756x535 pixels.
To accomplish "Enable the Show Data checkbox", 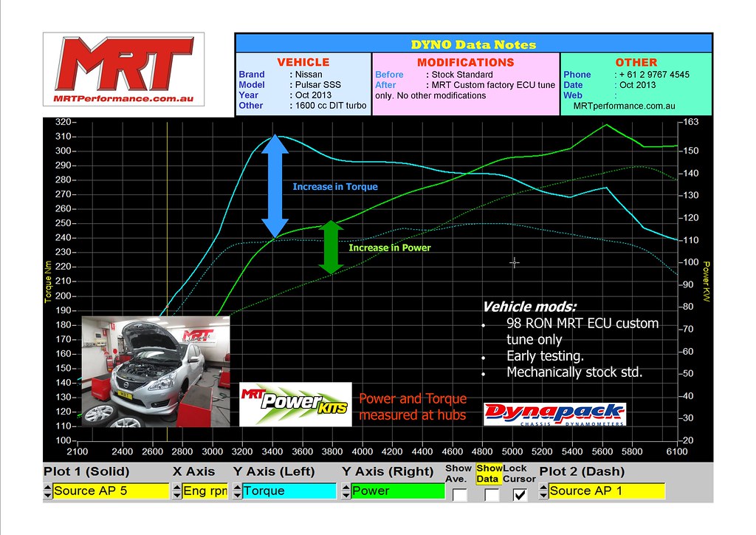I will pos(491,495).
